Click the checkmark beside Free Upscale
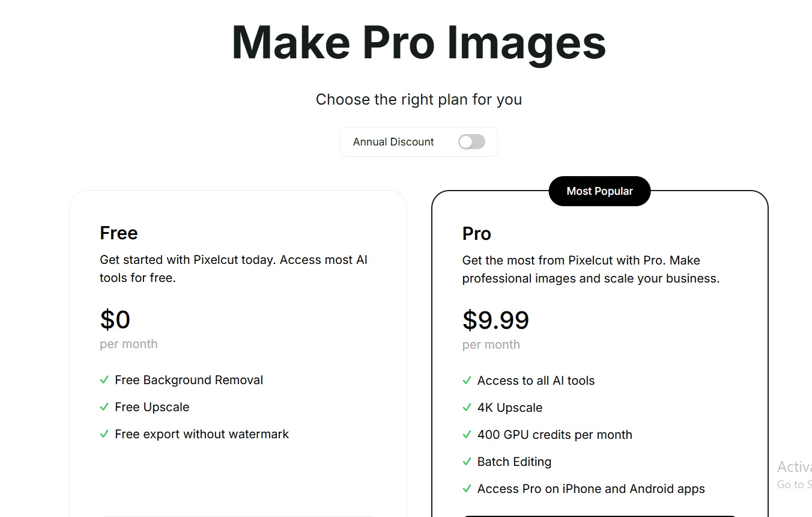The width and height of the screenshot is (812, 517). (x=104, y=407)
